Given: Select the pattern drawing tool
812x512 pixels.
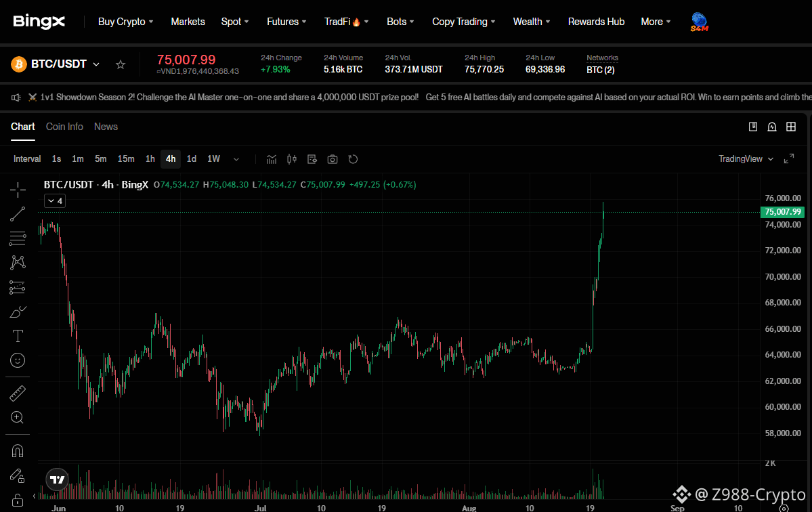Looking at the screenshot, I should point(18,263).
